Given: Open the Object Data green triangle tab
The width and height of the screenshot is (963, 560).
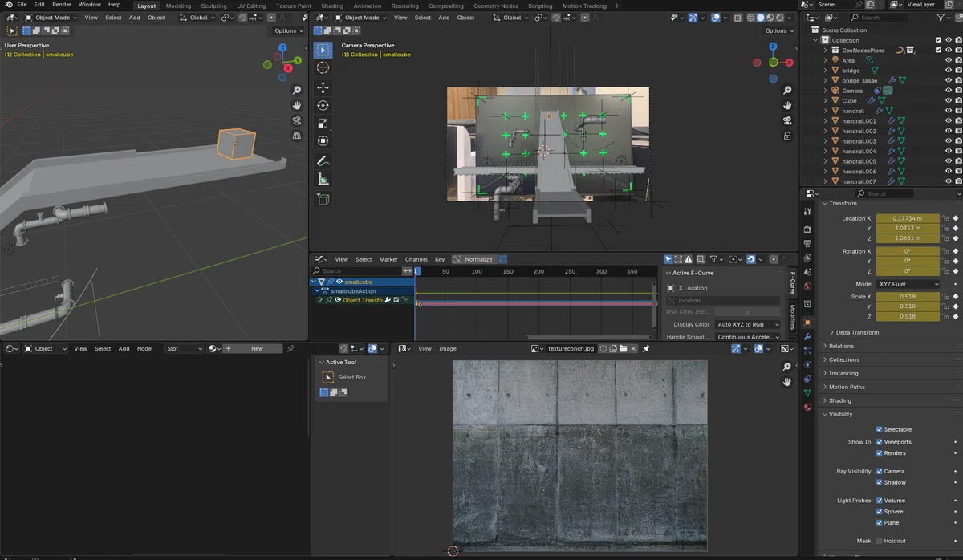Looking at the screenshot, I should coord(807,392).
